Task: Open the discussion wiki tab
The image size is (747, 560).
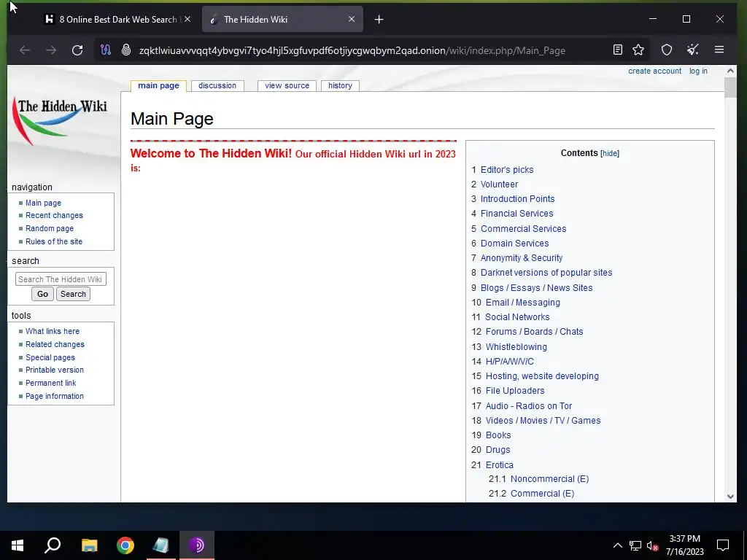Action: coord(217,86)
